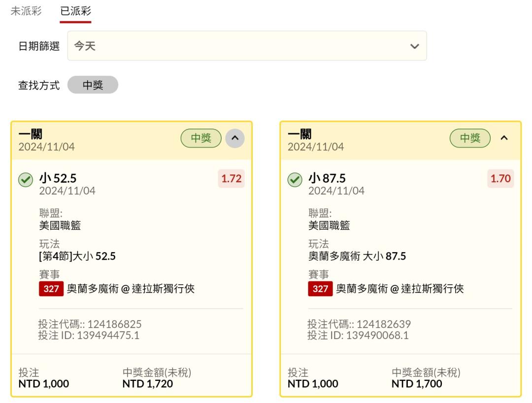Click the 1.70 odds badge
Viewport: 532px width, 403px height.
click(500, 179)
